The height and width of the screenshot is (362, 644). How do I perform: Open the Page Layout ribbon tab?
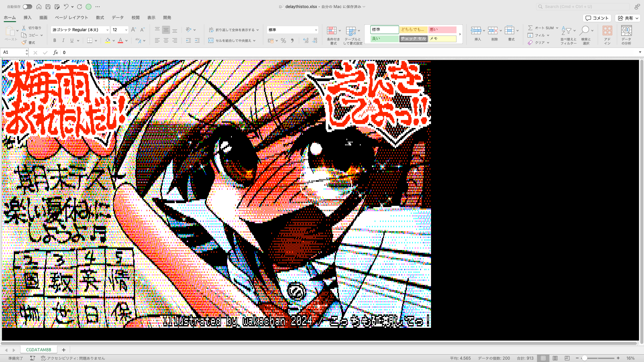click(x=71, y=18)
